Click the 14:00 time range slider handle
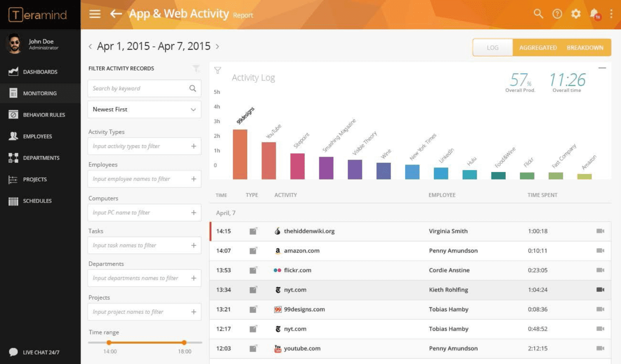 click(109, 343)
